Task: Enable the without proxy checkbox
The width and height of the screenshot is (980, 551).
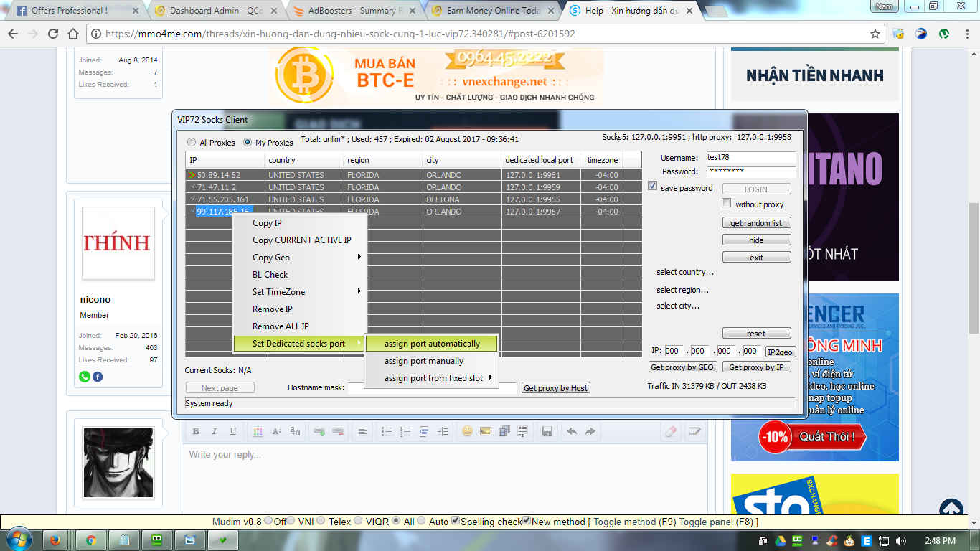Action: 727,204
